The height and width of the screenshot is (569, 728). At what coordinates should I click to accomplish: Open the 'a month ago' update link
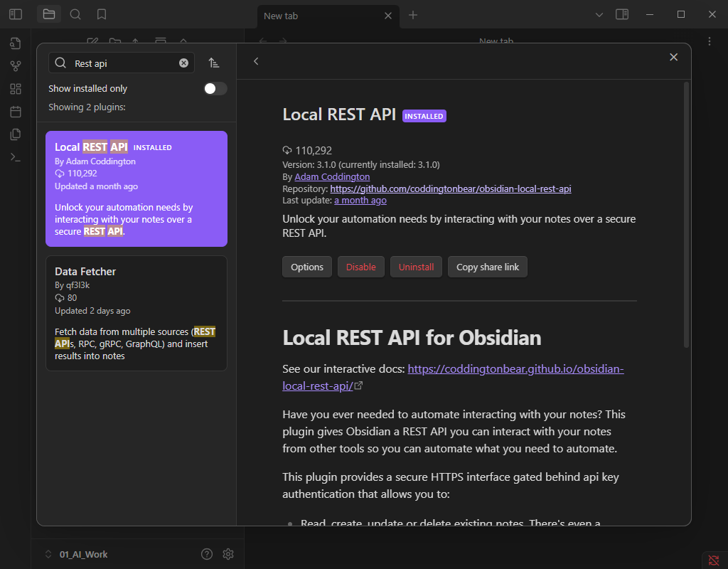coord(360,200)
